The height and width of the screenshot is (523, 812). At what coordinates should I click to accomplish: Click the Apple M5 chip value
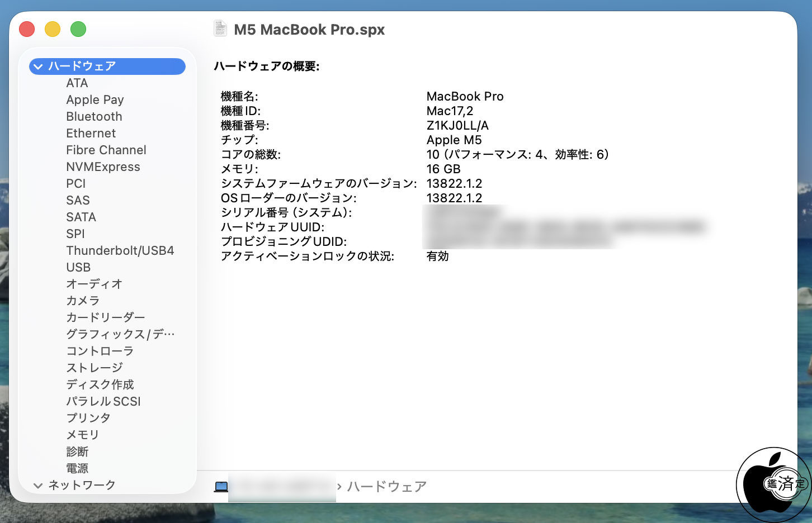[x=454, y=140]
